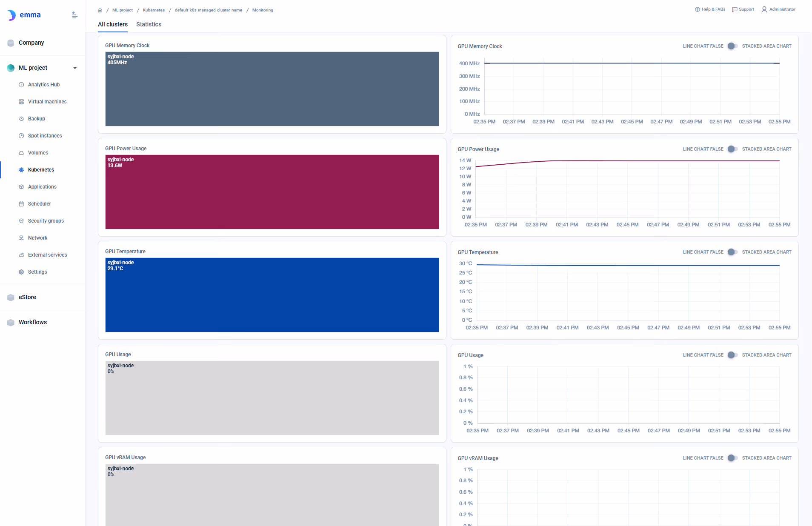Click the GPU Power Usage 13.6W tile
This screenshot has height=526, width=812.
point(272,192)
